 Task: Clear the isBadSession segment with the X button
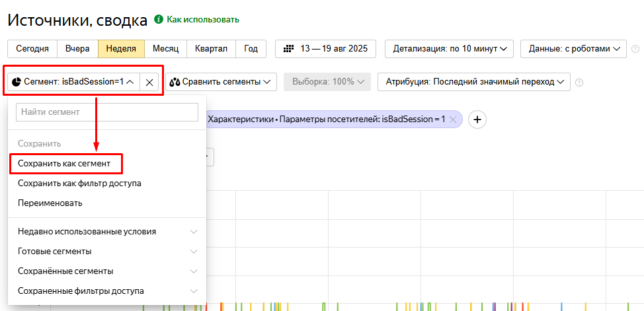click(x=149, y=82)
